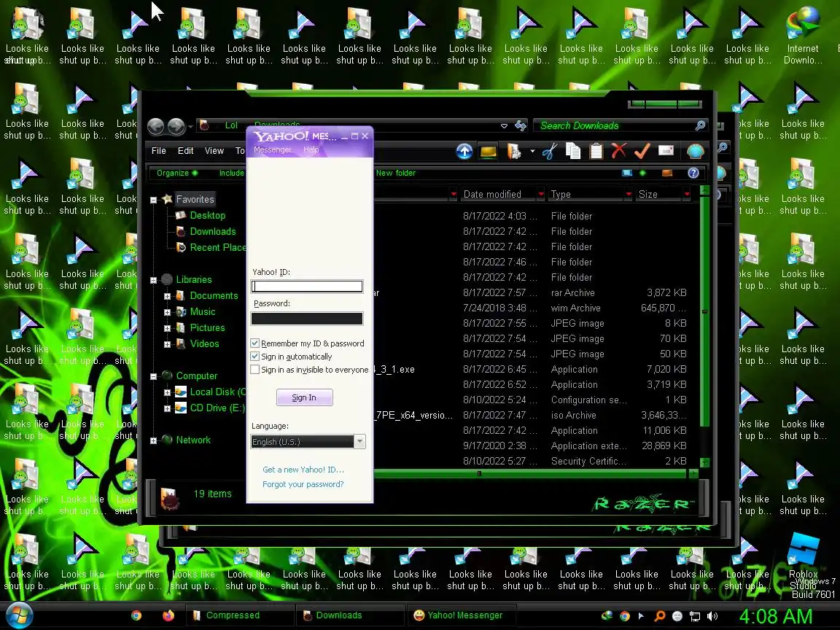
Task: Open the Roblox Studio desktop icon
Action: [803, 562]
